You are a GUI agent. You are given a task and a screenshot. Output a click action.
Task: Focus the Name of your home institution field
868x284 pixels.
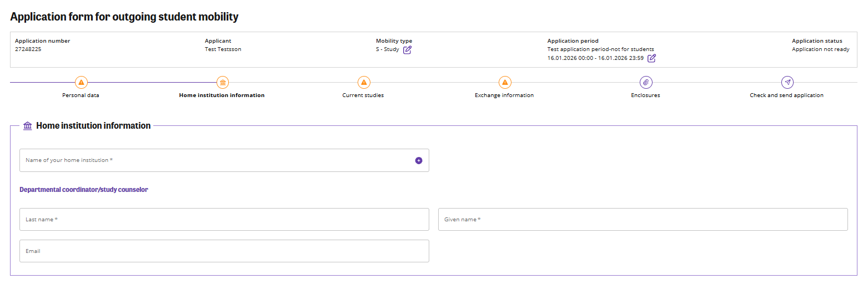217,160
